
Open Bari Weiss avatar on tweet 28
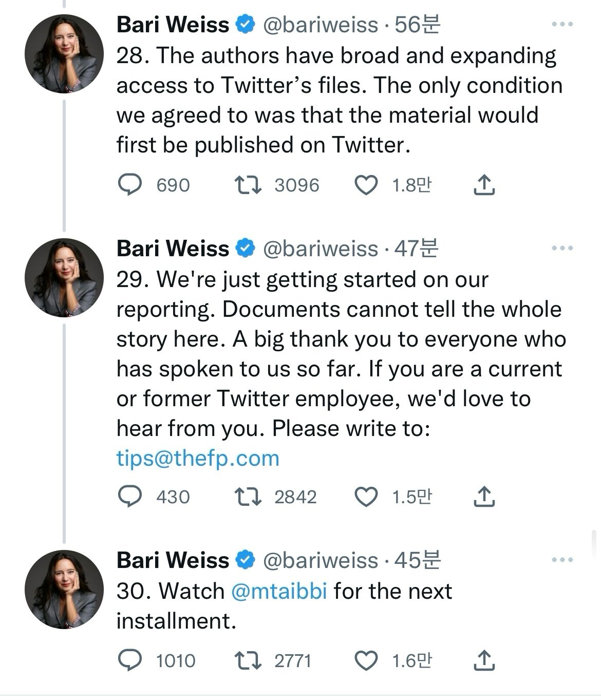point(64,54)
